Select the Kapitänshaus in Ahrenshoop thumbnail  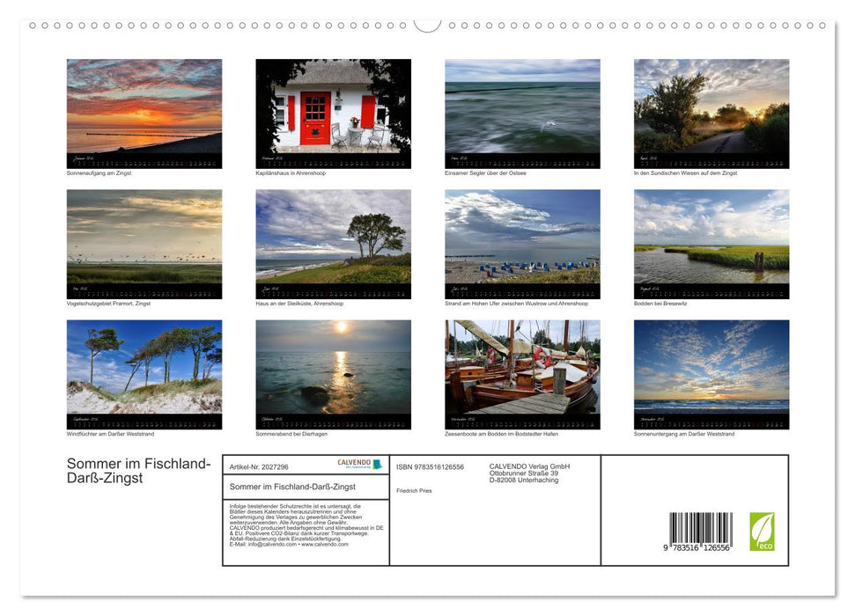click(x=334, y=113)
